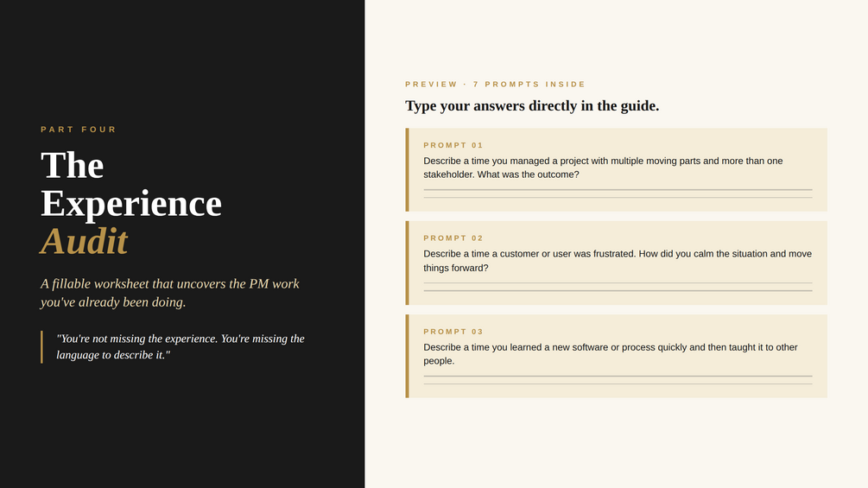Select the PROMPT 02 label

click(x=453, y=238)
